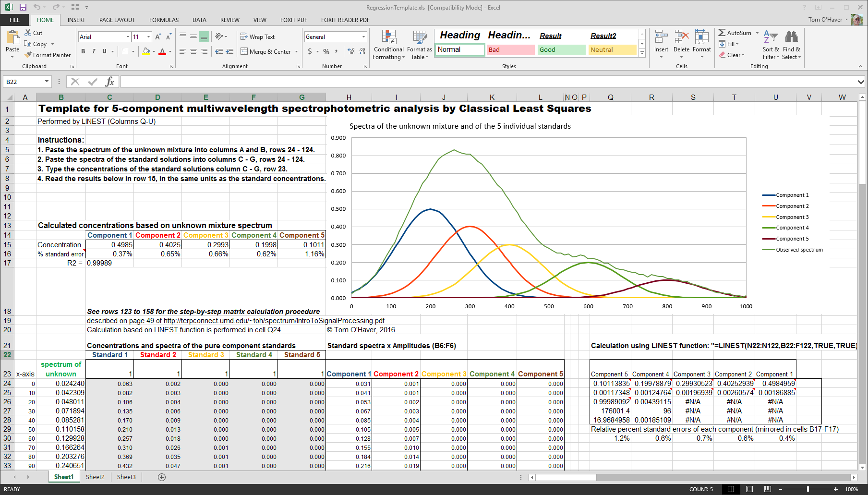Open the FORMULAS ribbon tab
This screenshot has height=495, width=868.
(x=164, y=20)
